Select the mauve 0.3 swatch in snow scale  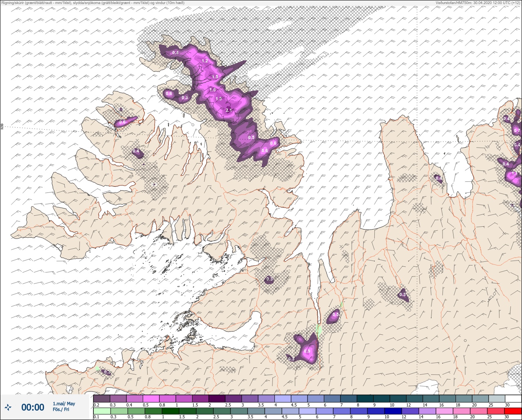[x=118, y=398]
